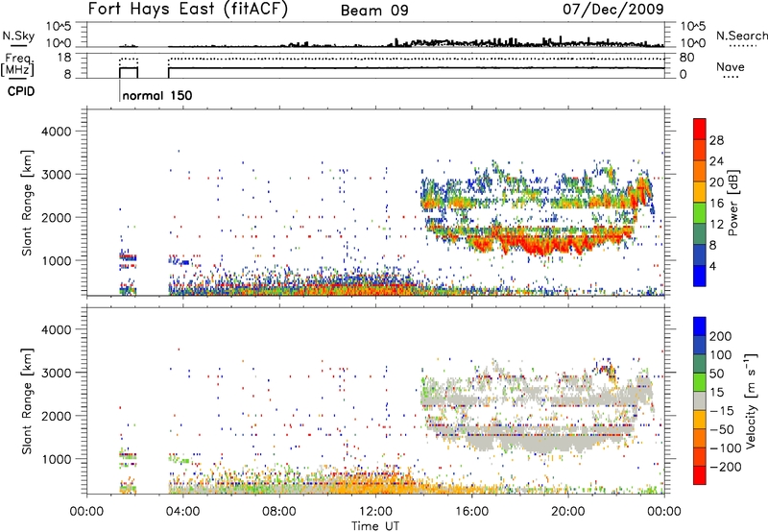Click the "2000" tick of the velocity panel

57,416
